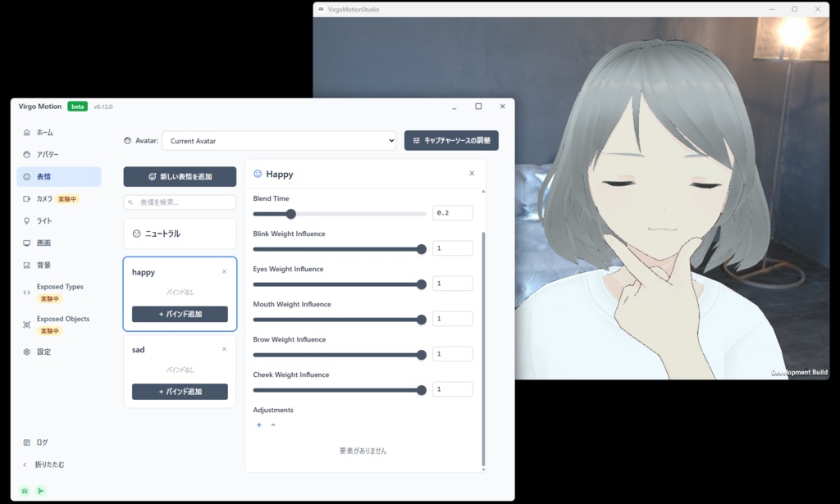Image resolution: width=840 pixels, height=504 pixels.
Task: Add a bind to the sad expression
Action: point(180,392)
